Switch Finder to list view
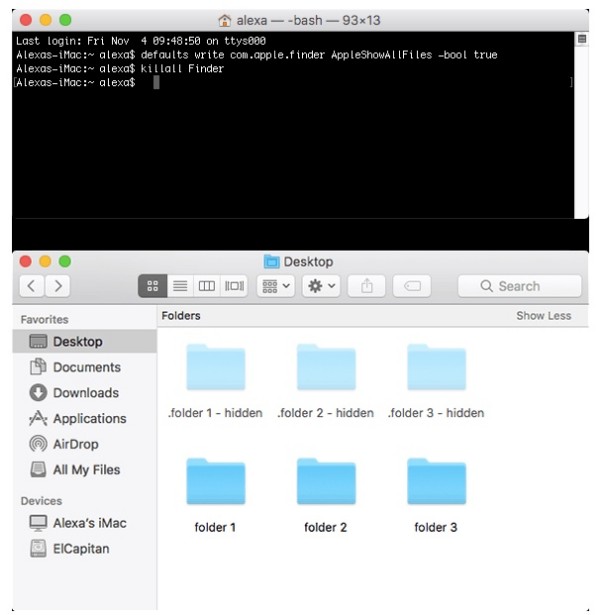Image resolution: width=600 pixels, height=615 pixels. [180, 286]
